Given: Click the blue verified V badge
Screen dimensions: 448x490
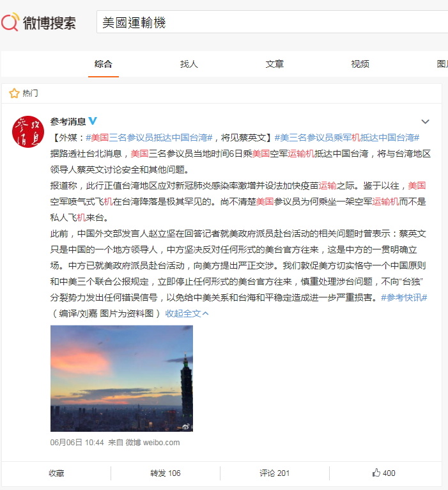Looking at the screenshot, I should [93, 121].
